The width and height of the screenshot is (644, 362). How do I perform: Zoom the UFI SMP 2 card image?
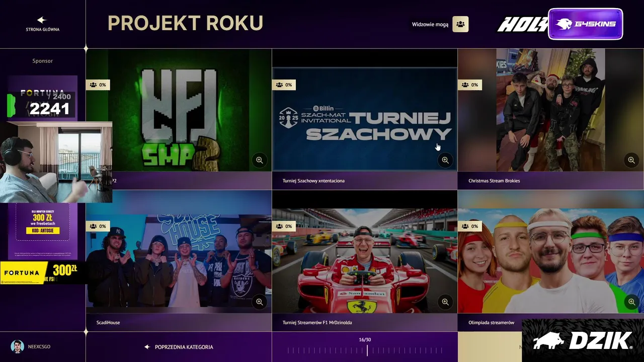click(x=259, y=160)
